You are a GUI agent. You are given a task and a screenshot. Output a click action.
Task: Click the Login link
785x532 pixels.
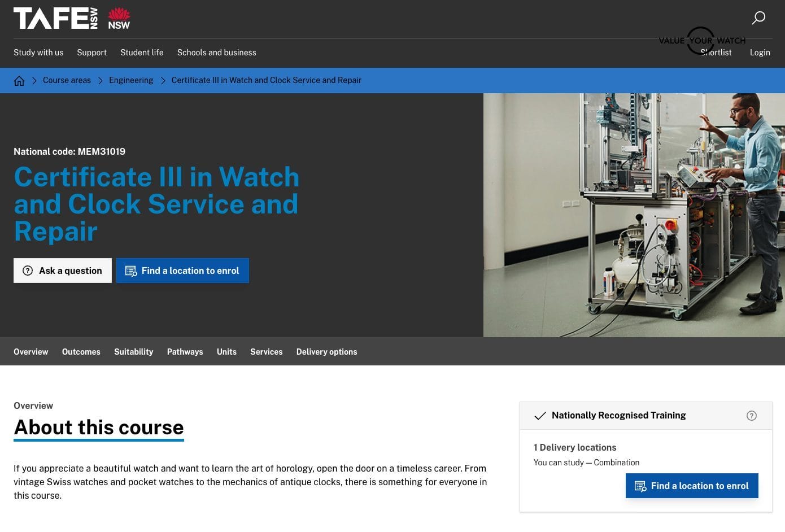click(x=760, y=53)
